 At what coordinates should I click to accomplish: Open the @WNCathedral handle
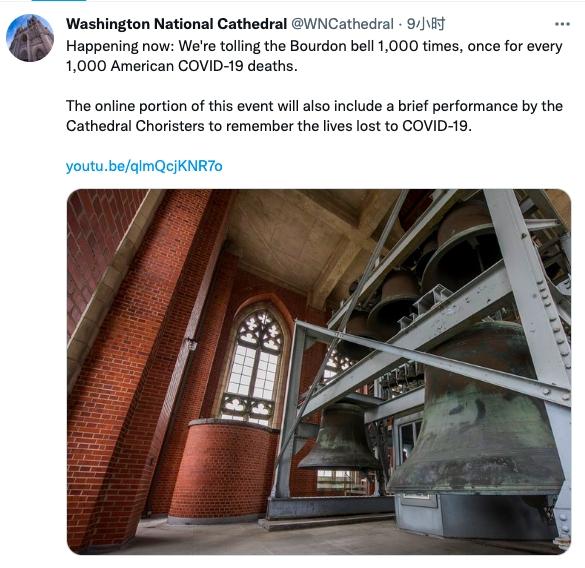(342, 24)
